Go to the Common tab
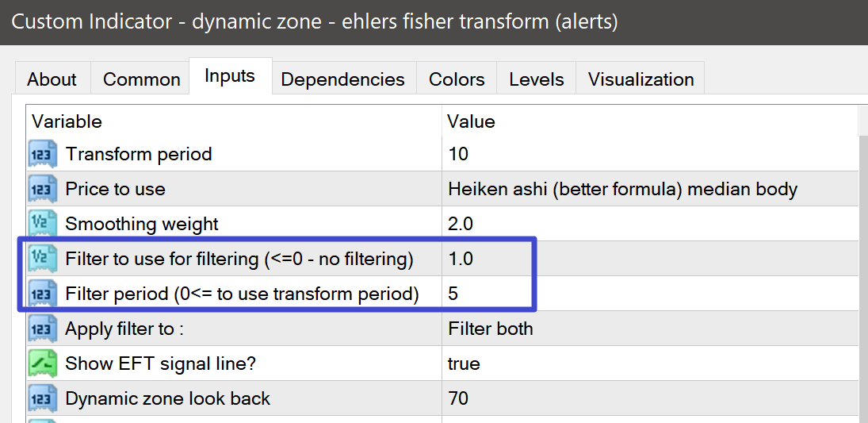868x423 pixels. pyautogui.click(x=141, y=79)
